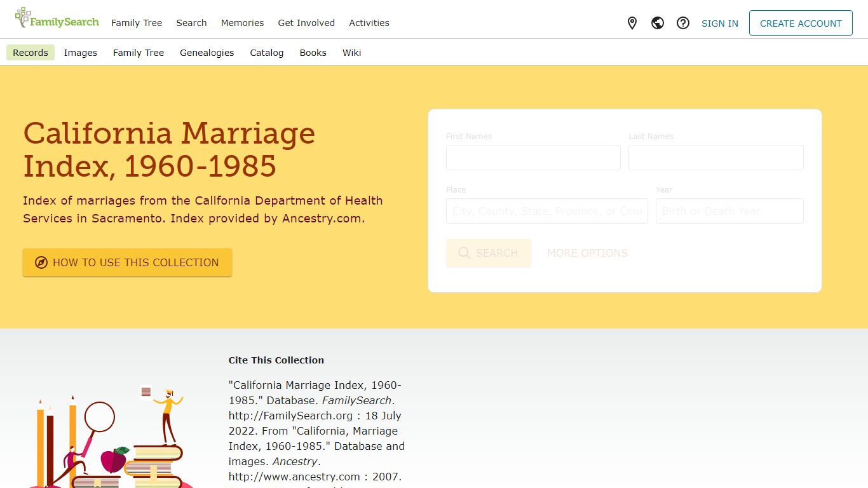Click the First Names input field
The width and height of the screenshot is (868, 488).
[x=533, y=158]
